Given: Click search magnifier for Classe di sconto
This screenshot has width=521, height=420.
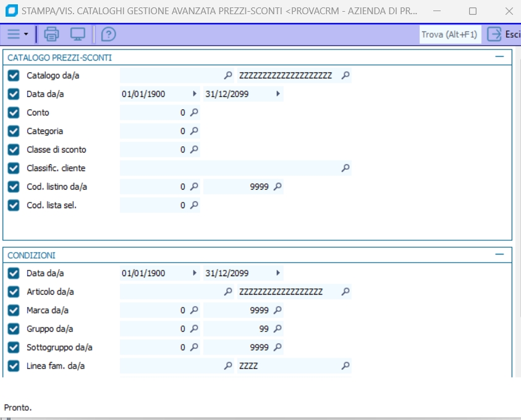Looking at the screenshot, I should tap(194, 149).
